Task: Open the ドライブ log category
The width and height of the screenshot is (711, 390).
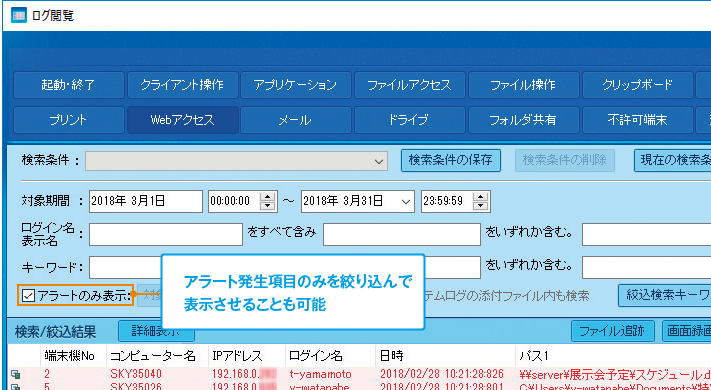Action: point(409,120)
